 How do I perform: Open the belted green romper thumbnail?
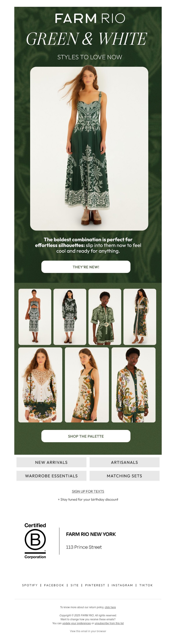point(105,317)
